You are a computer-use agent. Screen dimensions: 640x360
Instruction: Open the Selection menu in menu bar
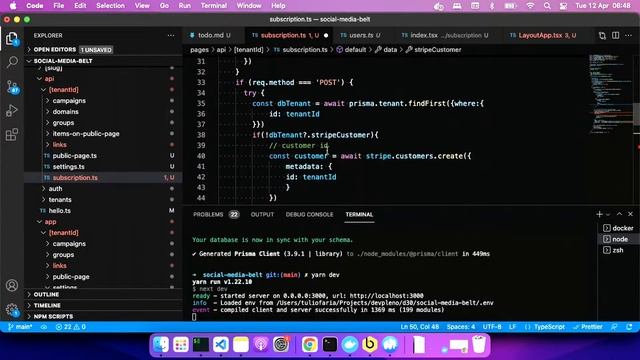click(x=110, y=6)
